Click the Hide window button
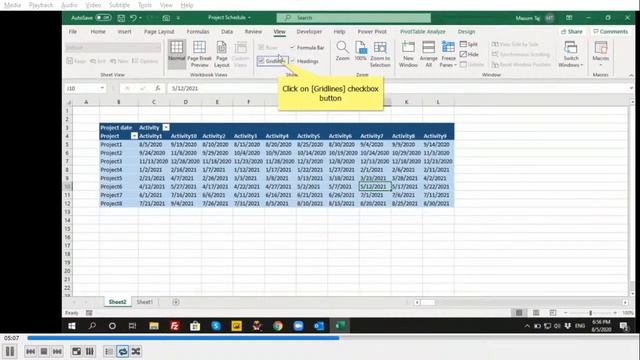This screenshot has height=360, width=640. [x=469, y=54]
